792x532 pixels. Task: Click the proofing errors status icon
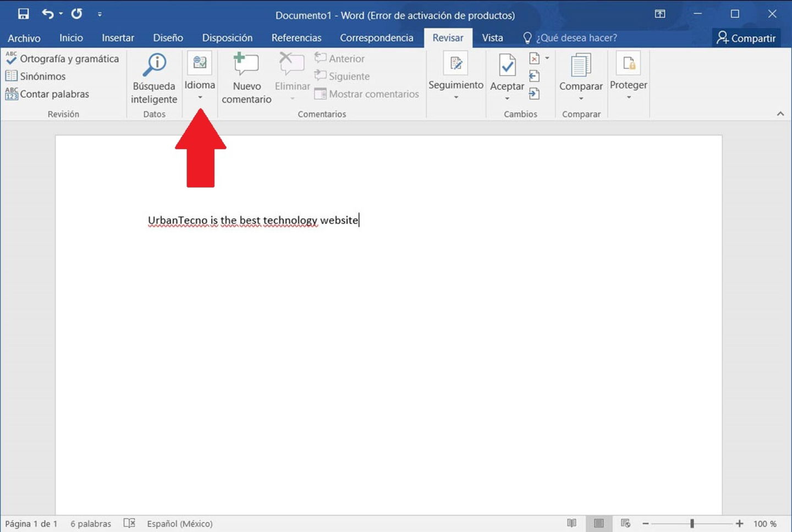click(x=129, y=523)
